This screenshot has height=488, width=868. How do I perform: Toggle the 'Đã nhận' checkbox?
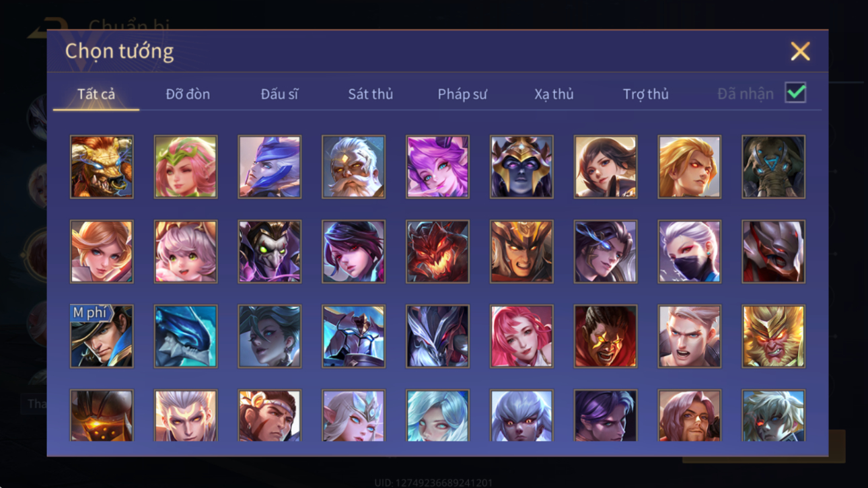tap(795, 94)
